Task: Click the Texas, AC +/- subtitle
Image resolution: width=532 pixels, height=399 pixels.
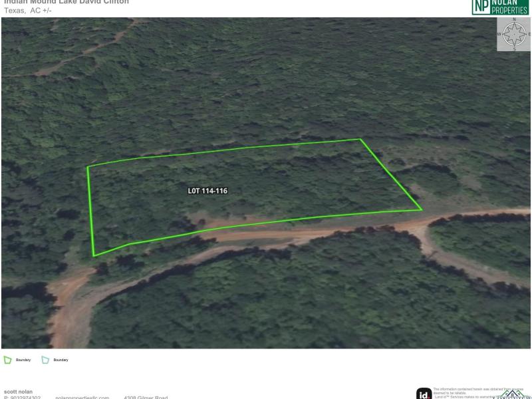Action: tap(28, 11)
